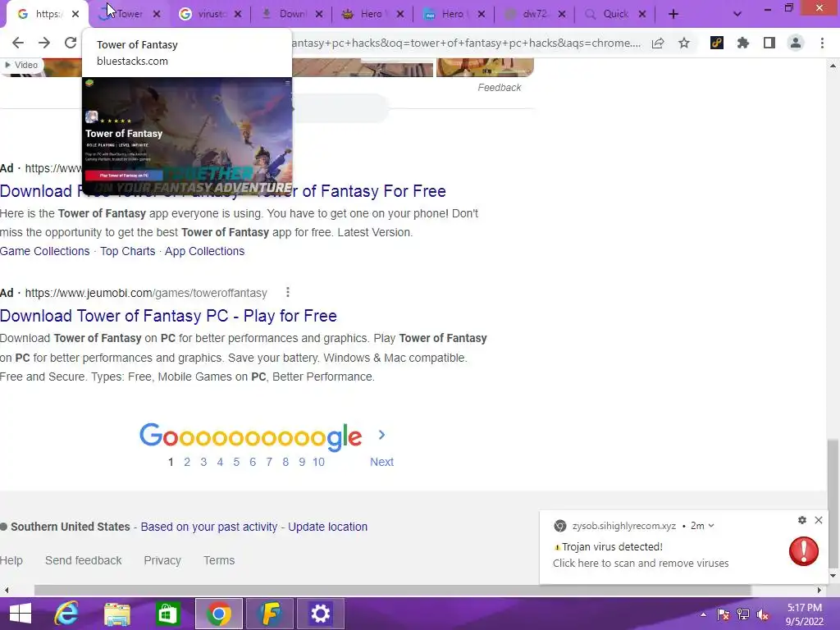This screenshot has height=630, width=840.
Task: Launch Internet Explorer from taskbar
Action: [x=66, y=614]
